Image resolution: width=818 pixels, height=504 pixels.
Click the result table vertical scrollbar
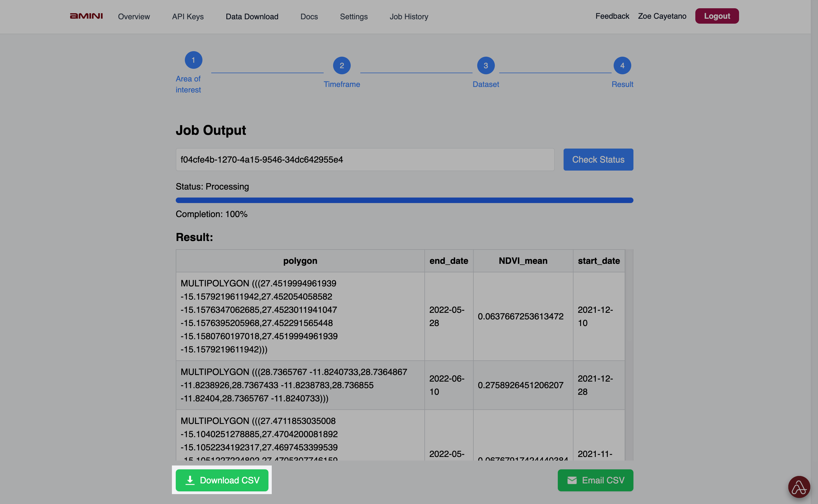pyautogui.click(x=628, y=355)
